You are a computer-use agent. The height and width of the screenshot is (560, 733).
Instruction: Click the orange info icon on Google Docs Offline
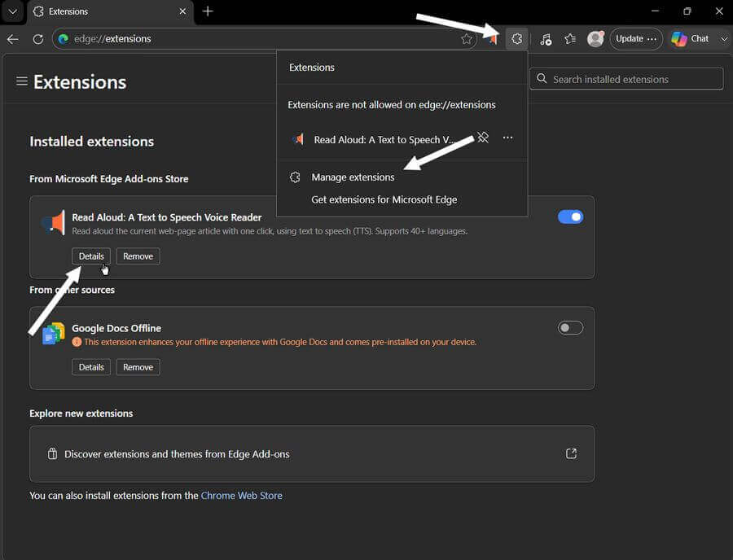coord(77,343)
